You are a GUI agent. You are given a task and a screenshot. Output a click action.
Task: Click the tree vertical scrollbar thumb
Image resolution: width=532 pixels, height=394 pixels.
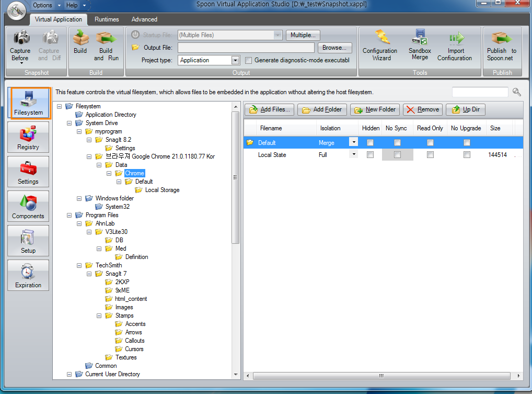[x=236, y=177]
